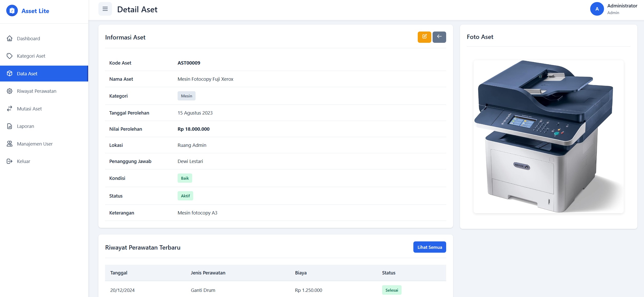644x297 pixels.
Task: Go to Riwayat Perawatan menu
Action: point(37,91)
